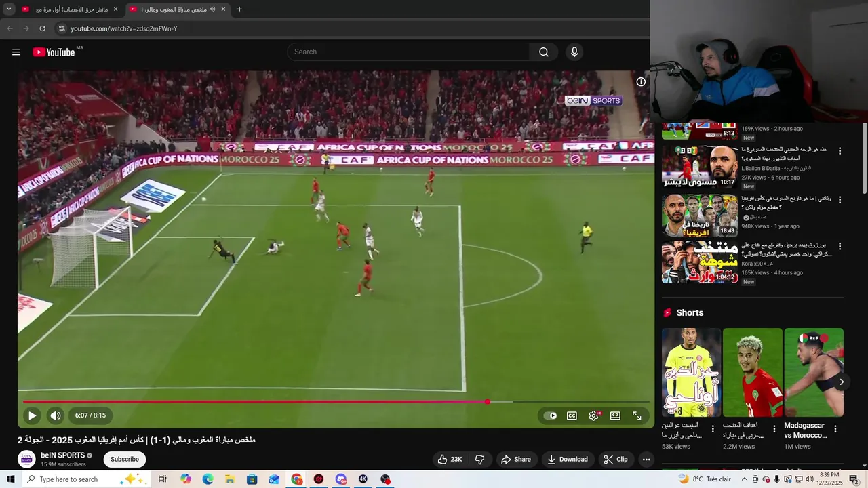This screenshot has width=868, height=488.
Task: Click the page vertical scrollbar
Action: click(x=864, y=157)
